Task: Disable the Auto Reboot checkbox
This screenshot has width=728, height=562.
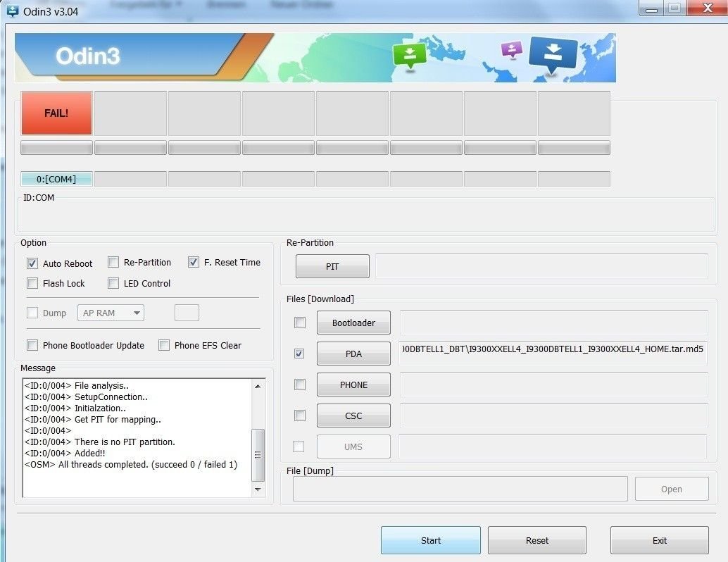Action: point(32,263)
